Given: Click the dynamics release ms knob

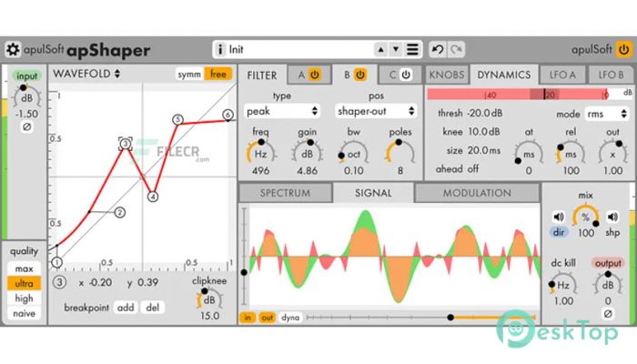Looking at the screenshot, I should coord(571,154).
